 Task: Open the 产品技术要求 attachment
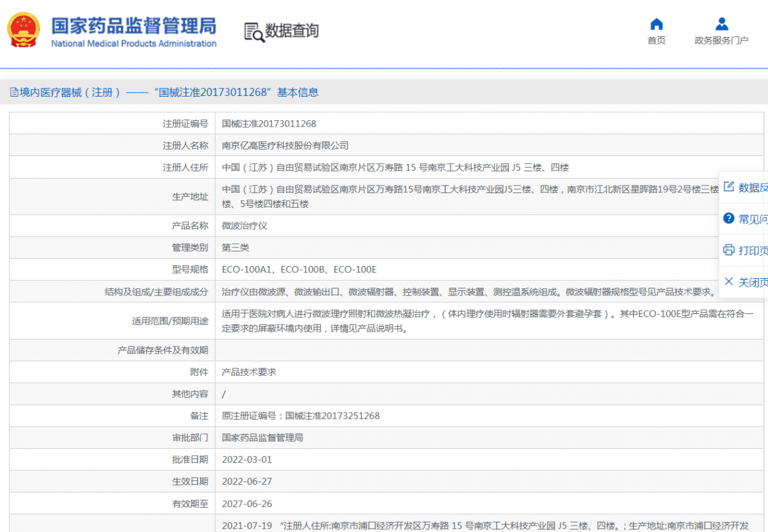click(x=249, y=372)
